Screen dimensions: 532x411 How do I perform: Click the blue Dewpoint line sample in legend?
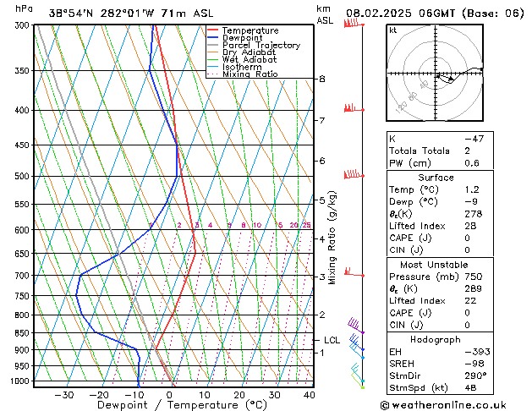click(x=213, y=37)
